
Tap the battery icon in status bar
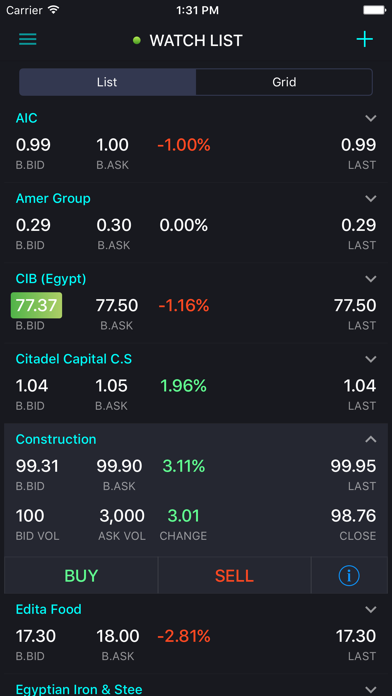375,10
